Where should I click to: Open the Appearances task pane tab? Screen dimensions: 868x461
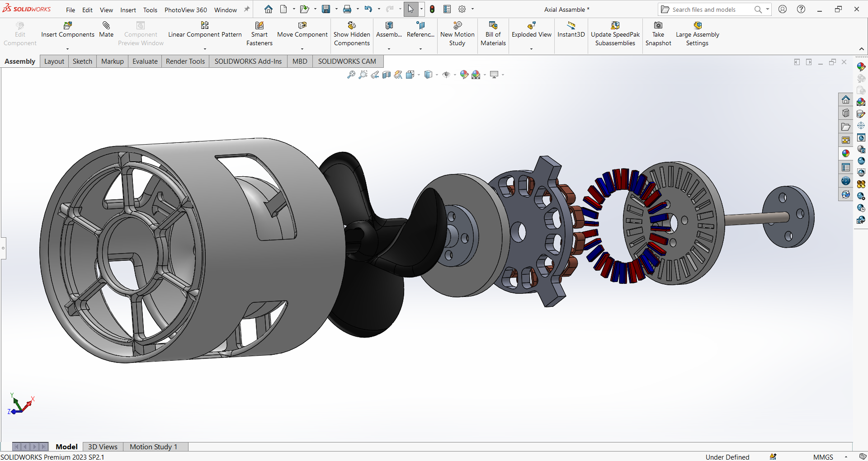tap(845, 154)
